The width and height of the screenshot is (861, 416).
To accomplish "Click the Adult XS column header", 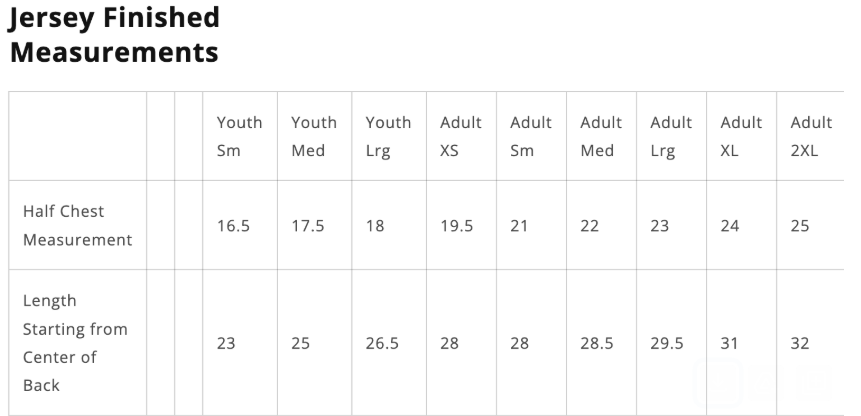I will pos(460,137).
